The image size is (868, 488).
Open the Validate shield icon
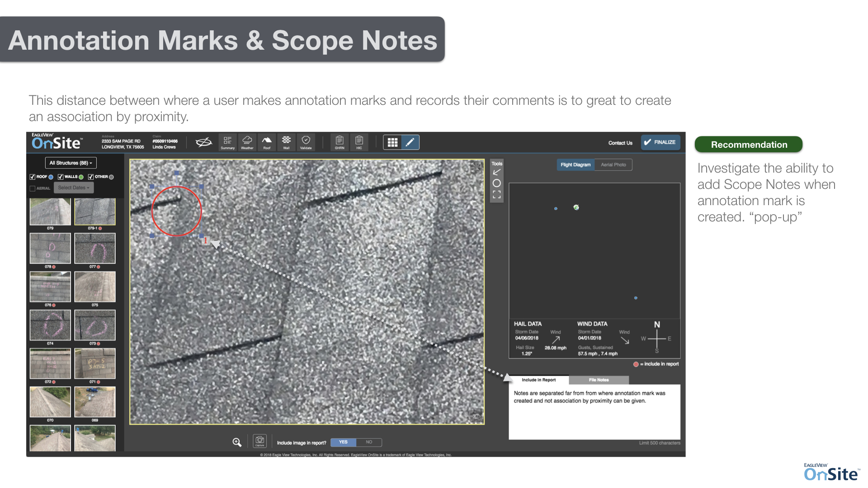306,142
